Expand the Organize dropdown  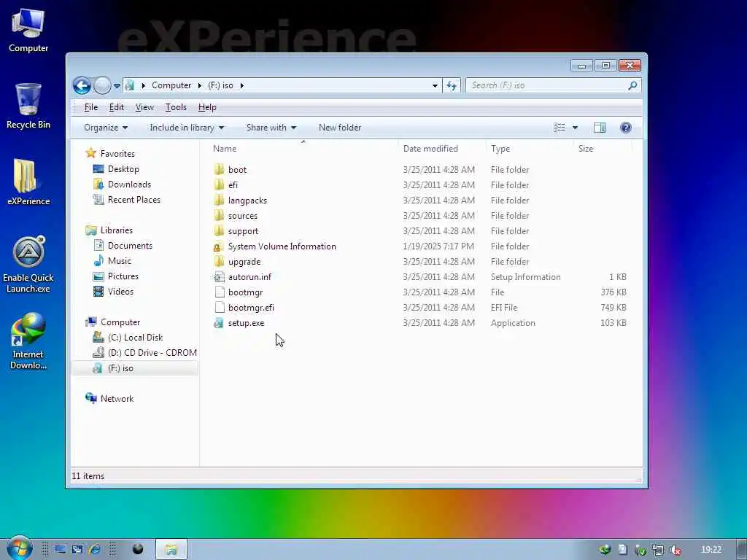pos(106,128)
